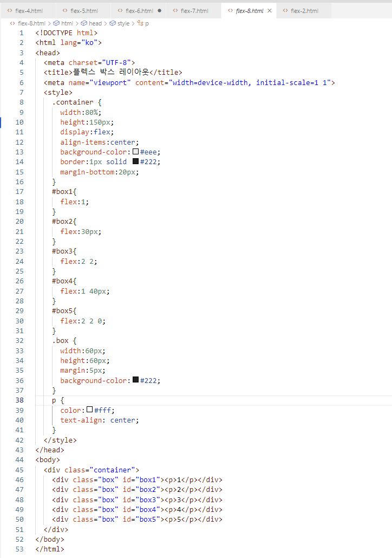392x558 pixels.
Task: Click the .box background-color #222 swatch
Action: [135, 380]
